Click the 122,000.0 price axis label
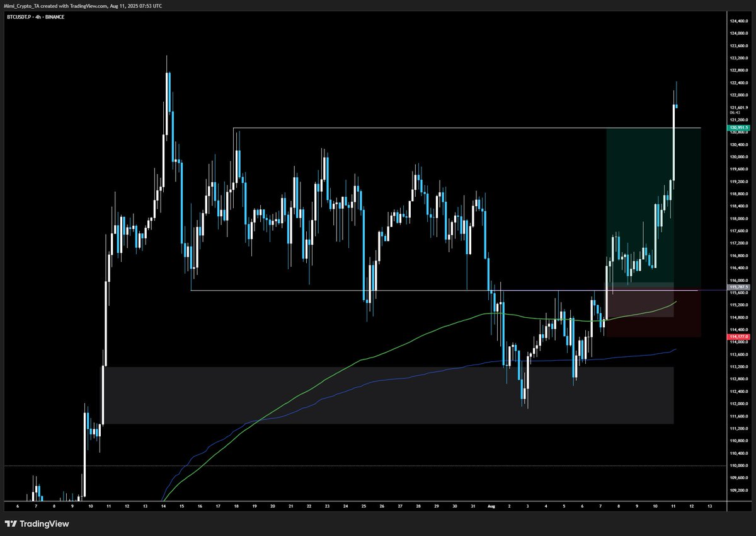Viewport: 756px width, 536px height. point(738,95)
